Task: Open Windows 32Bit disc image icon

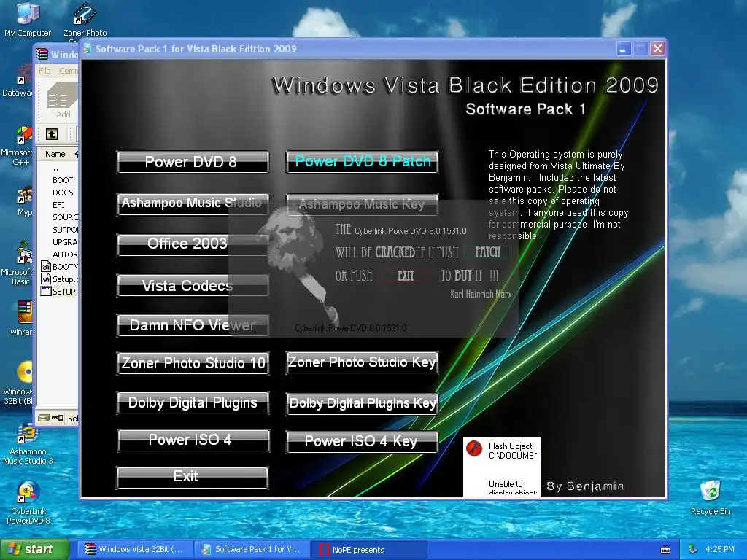Action: click(19, 384)
